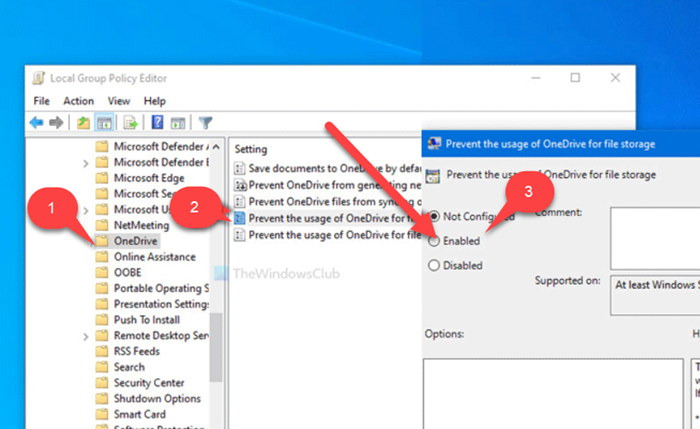Click the Options pane box

(x=553, y=393)
